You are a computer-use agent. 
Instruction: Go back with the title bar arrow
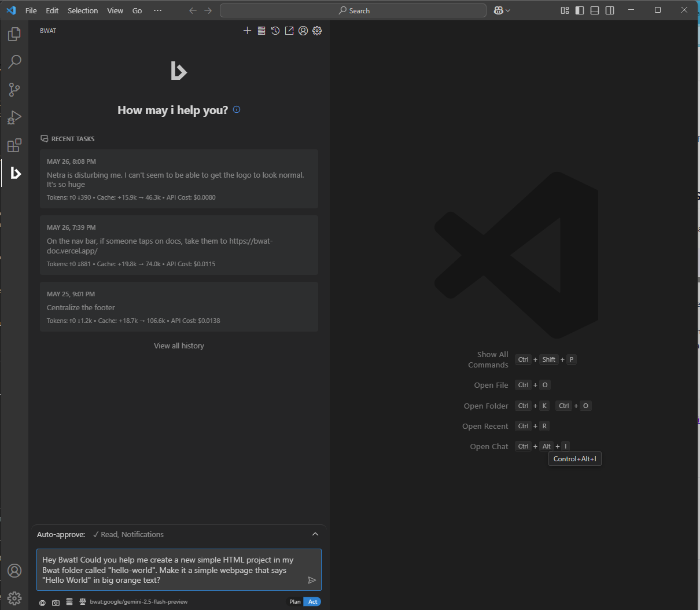[193, 10]
